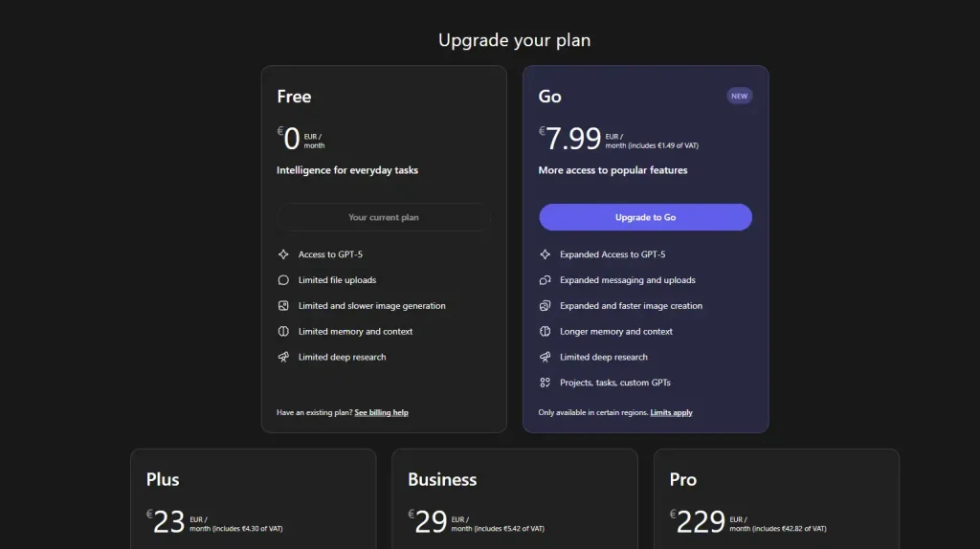Open the Limits apply link
Viewport: 980px width, 549px height.
click(671, 412)
